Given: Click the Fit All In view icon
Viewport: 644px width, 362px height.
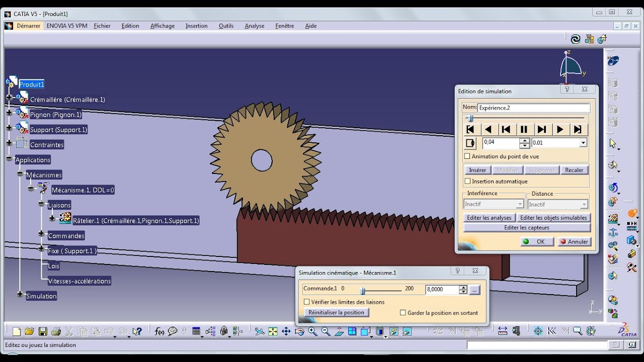Looking at the screenshot, I should pyautogui.click(x=273, y=331).
